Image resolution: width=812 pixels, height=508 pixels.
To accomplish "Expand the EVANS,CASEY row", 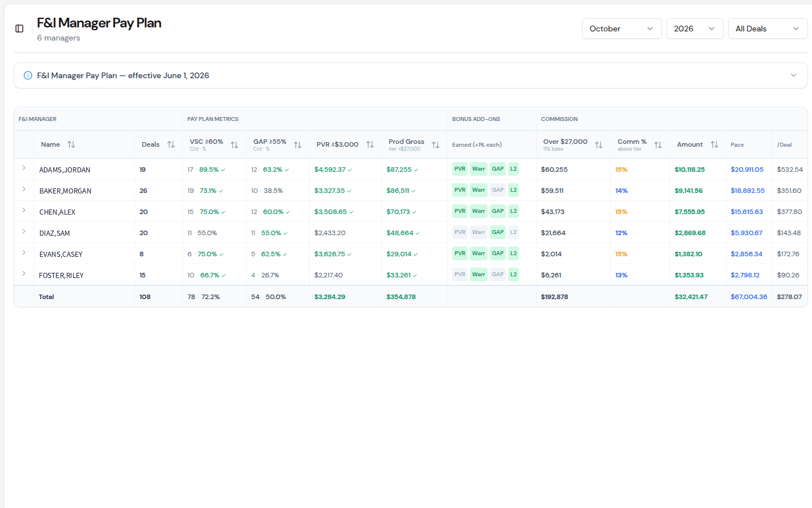I will pyautogui.click(x=24, y=252).
